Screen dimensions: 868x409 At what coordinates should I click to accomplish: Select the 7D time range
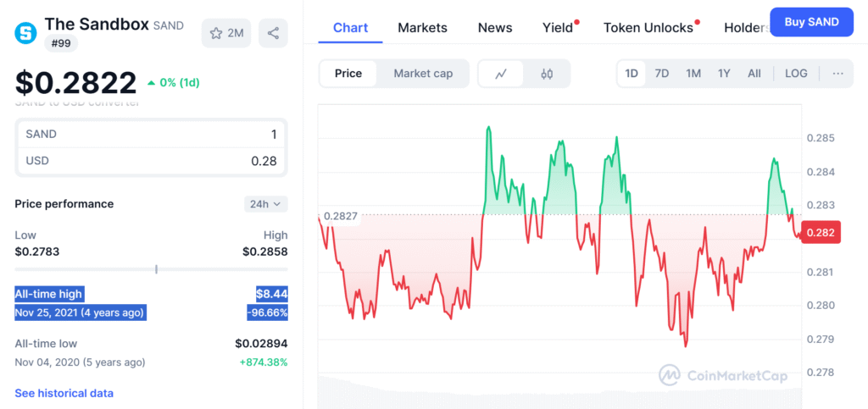click(662, 74)
